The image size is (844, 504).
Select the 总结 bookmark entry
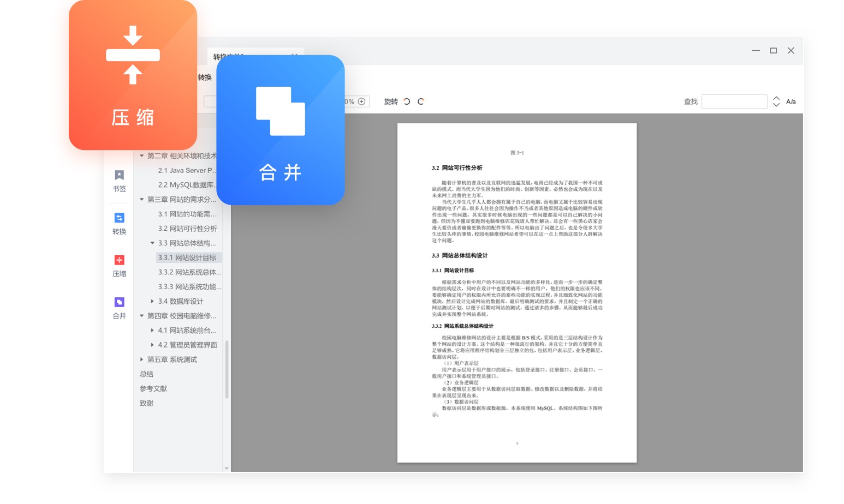click(x=146, y=374)
